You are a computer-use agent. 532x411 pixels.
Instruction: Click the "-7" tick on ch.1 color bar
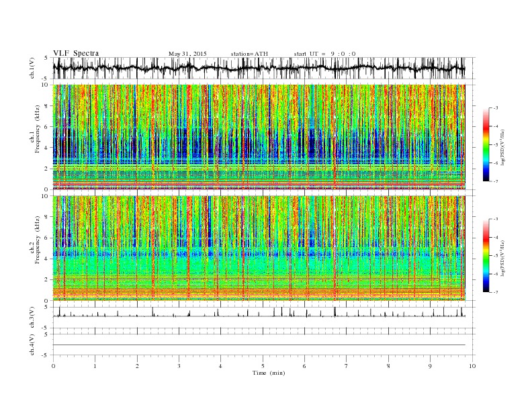click(x=496, y=181)
